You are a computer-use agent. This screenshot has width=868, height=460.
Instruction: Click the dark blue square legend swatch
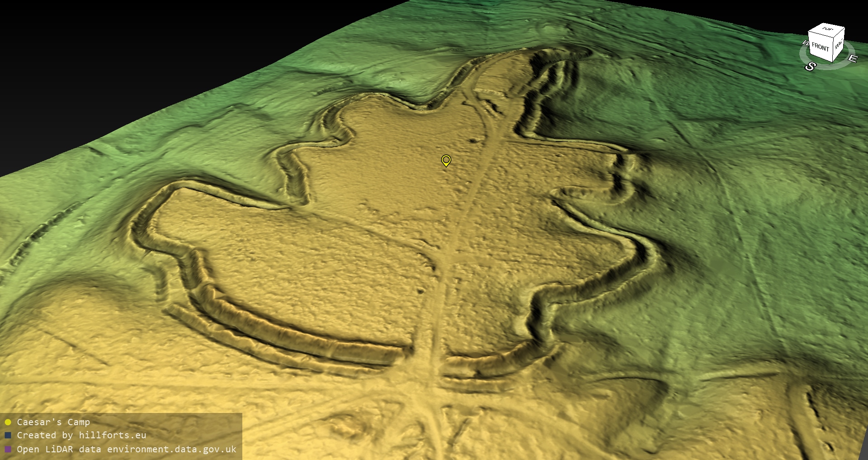[x=8, y=435]
